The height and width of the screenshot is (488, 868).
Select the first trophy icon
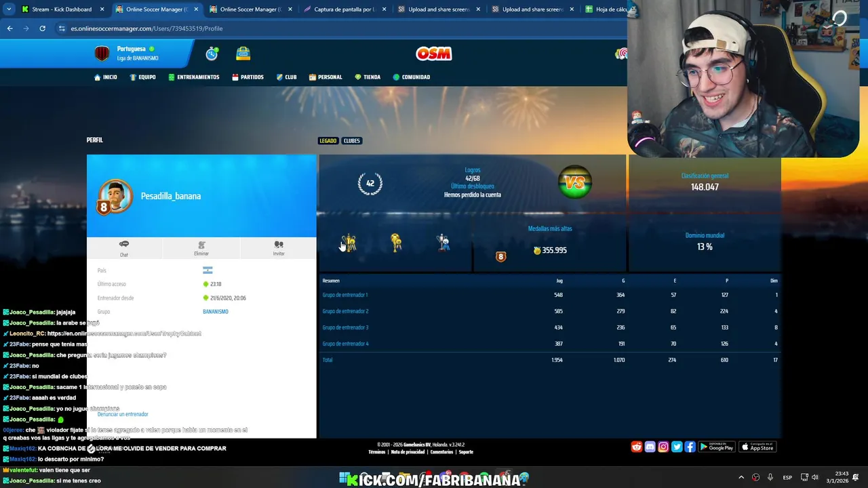[x=349, y=242]
